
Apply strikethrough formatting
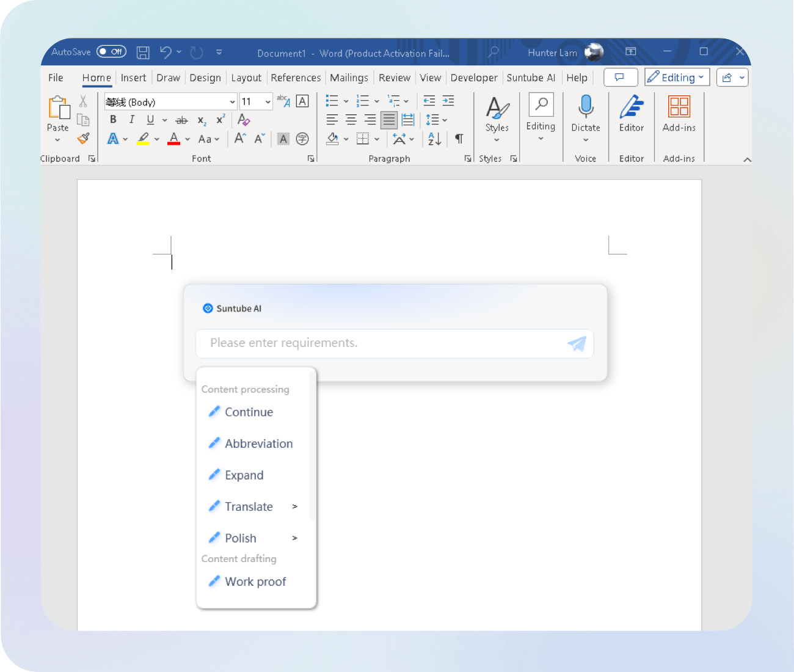click(x=181, y=120)
